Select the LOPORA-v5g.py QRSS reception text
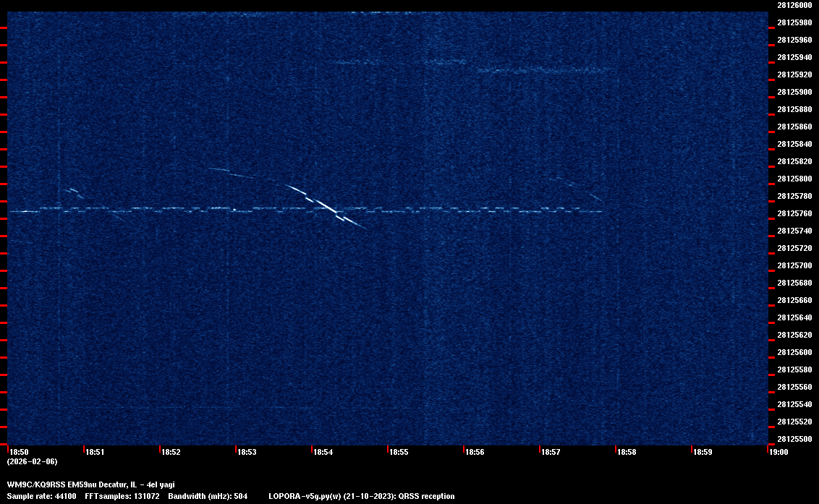Image resolution: width=819 pixels, height=504 pixels. click(x=361, y=496)
